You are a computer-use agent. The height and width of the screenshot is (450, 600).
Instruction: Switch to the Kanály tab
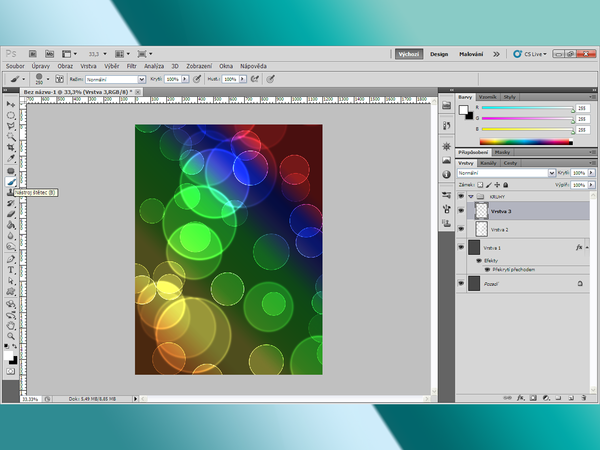pyautogui.click(x=489, y=162)
